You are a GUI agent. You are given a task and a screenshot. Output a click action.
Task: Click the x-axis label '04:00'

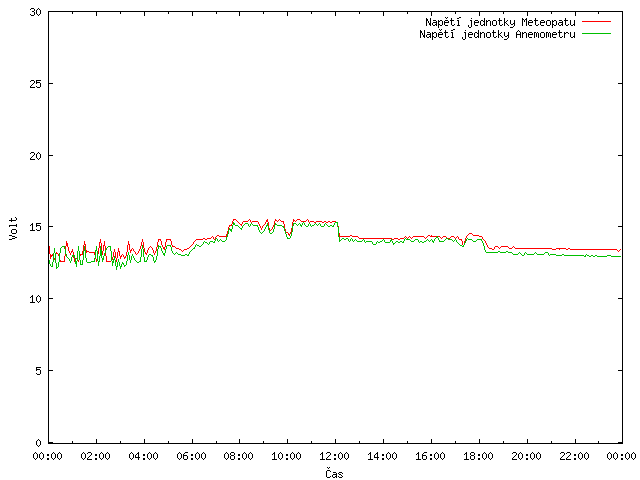pyautogui.click(x=143, y=456)
